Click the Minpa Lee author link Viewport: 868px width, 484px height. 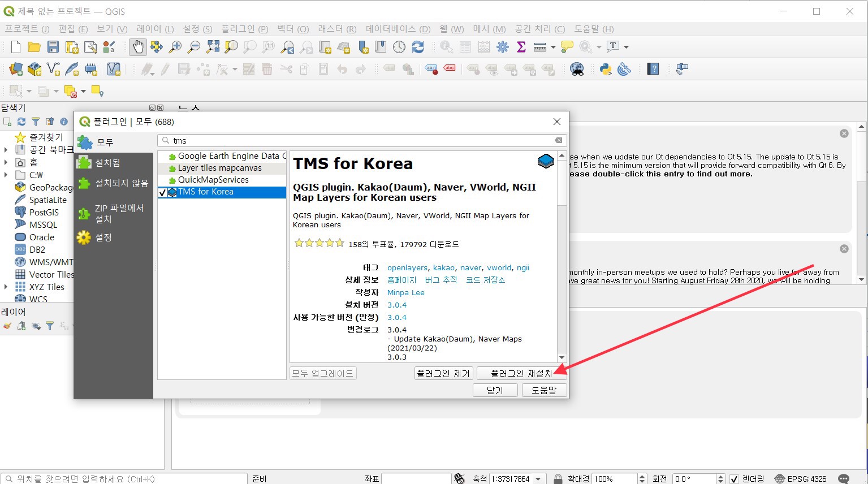coord(405,292)
